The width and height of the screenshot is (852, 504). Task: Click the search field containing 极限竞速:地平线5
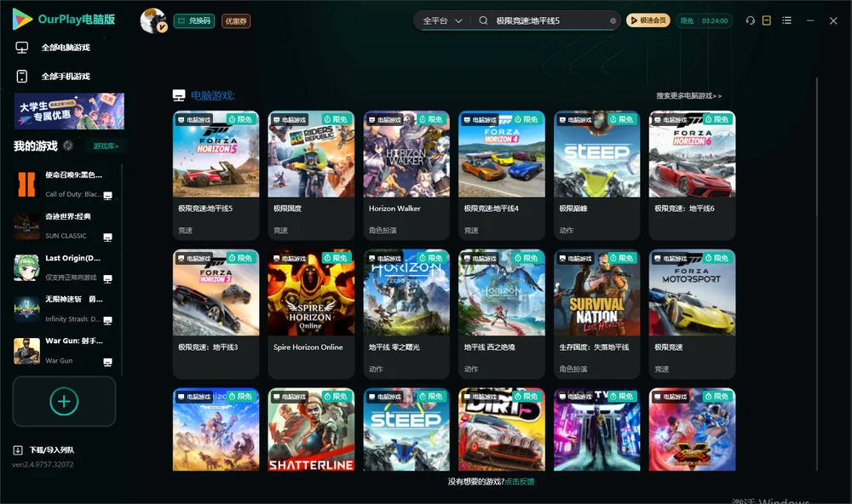pyautogui.click(x=550, y=20)
